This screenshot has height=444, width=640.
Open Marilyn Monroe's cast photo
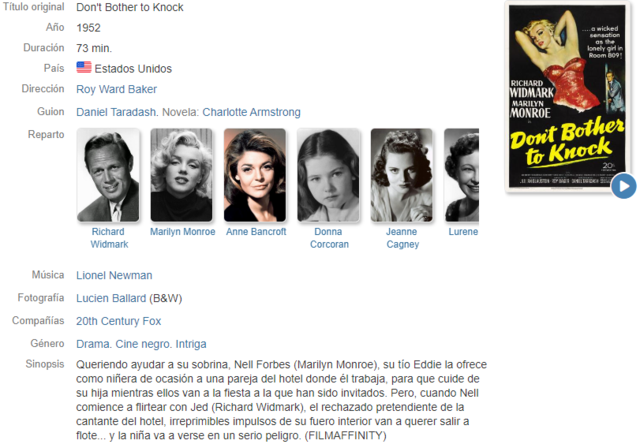[x=182, y=175]
